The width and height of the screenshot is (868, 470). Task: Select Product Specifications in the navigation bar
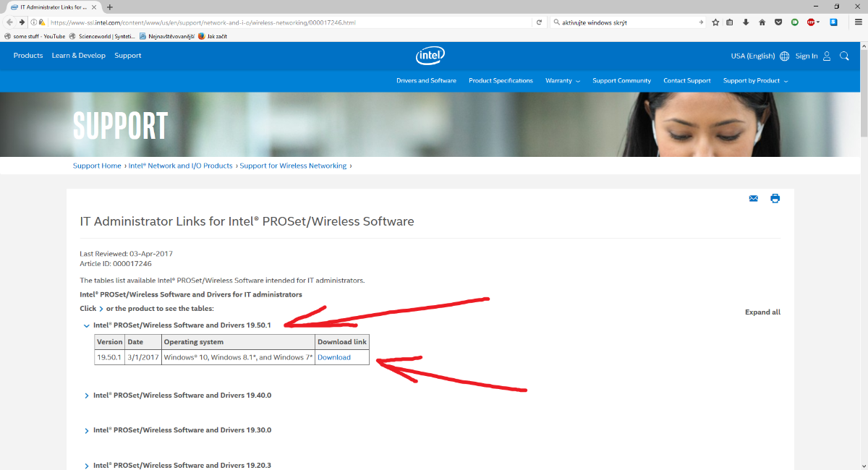[501, 81]
